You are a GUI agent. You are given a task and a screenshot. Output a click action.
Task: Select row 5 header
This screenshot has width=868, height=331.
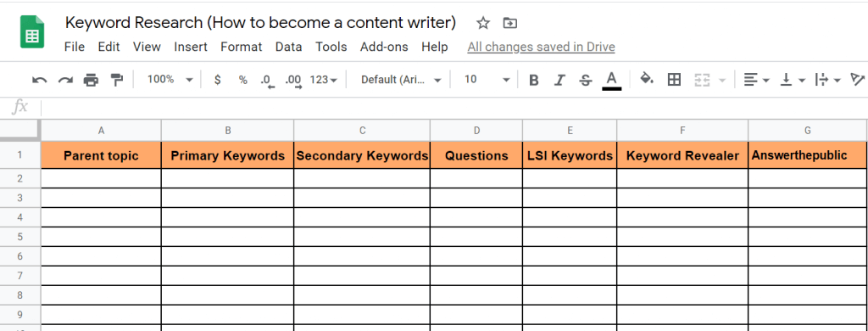point(20,237)
